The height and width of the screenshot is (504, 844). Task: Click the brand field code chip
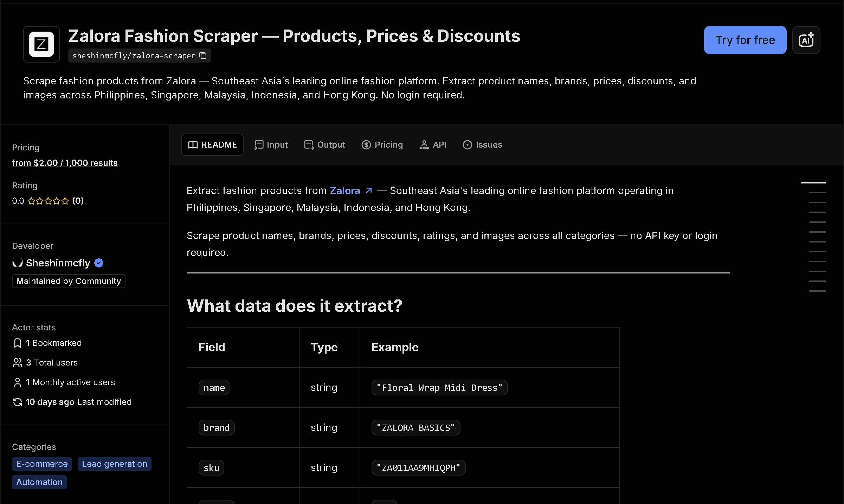(217, 428)
